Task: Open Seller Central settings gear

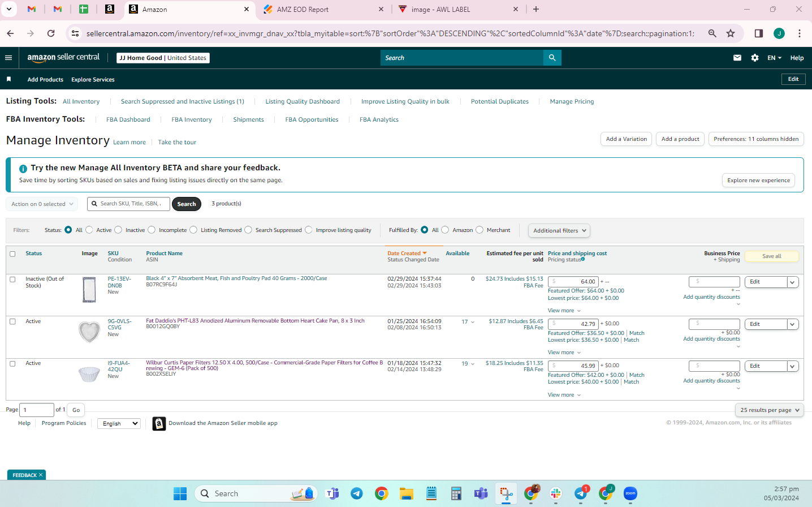Action: [755, 58]
